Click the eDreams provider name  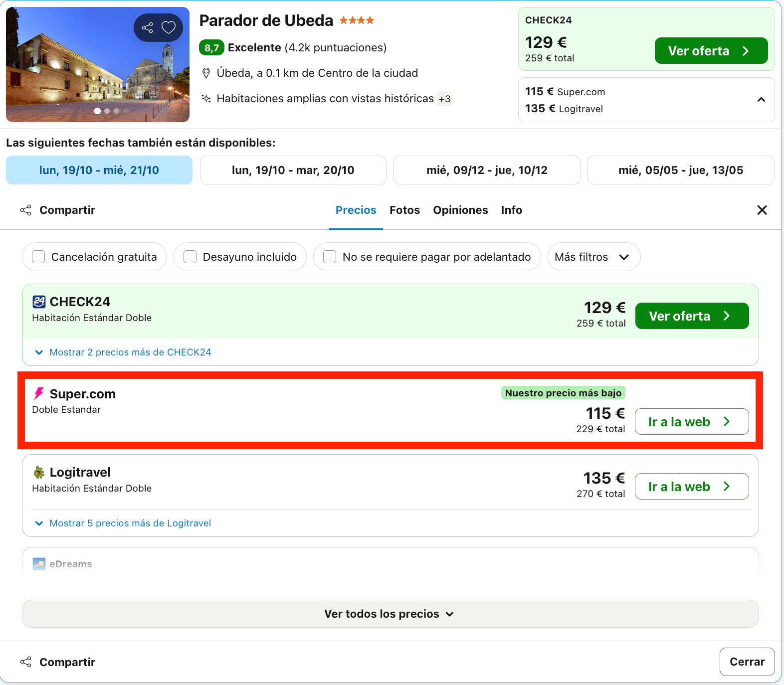[x=71, y=564]
